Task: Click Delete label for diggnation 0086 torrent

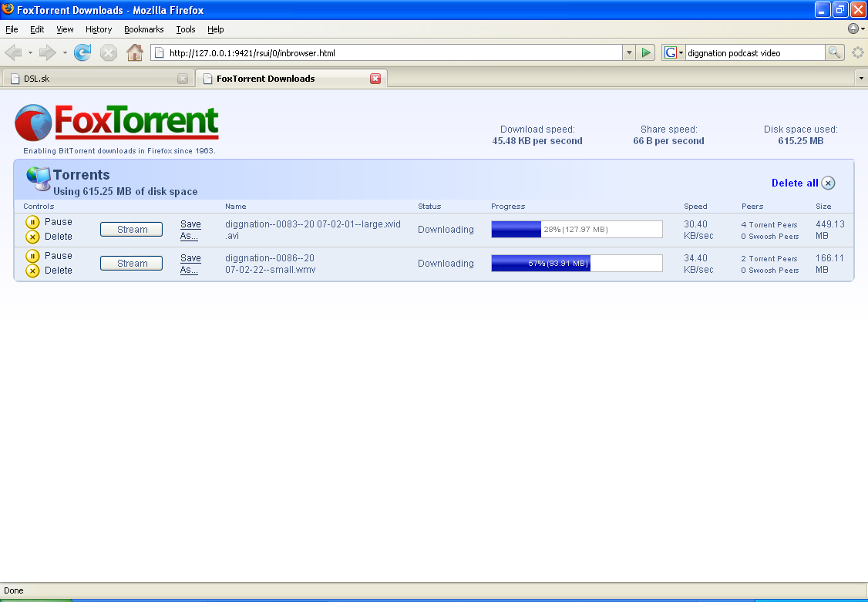Action: tap(58, 270)
